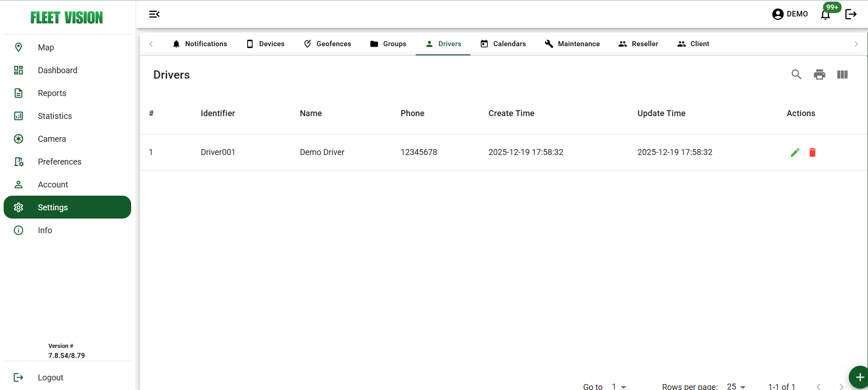The width and height of the screenshot is (868, 390).
Task: Open Dashboard from the sidebar
Action: tap(58, 70)
